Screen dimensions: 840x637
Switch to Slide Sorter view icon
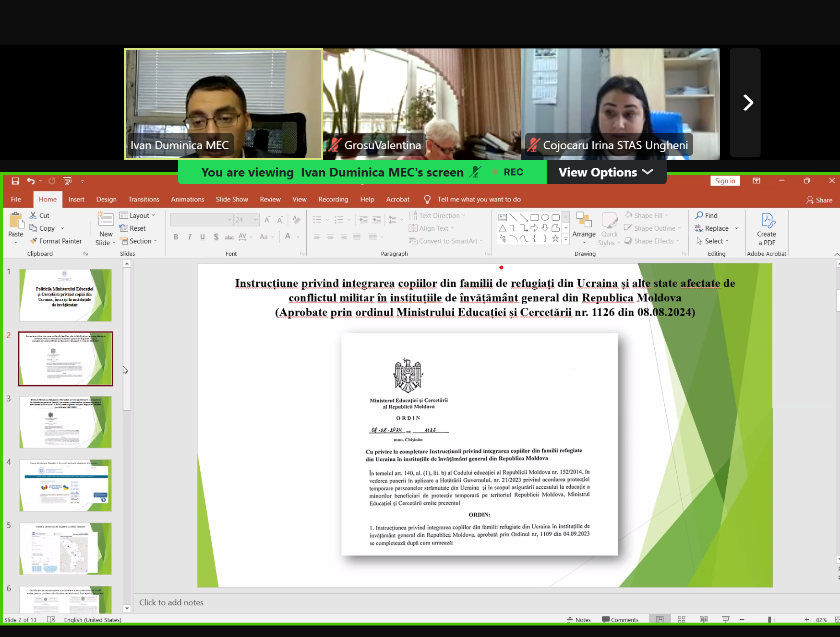click(x=681, y=620)
